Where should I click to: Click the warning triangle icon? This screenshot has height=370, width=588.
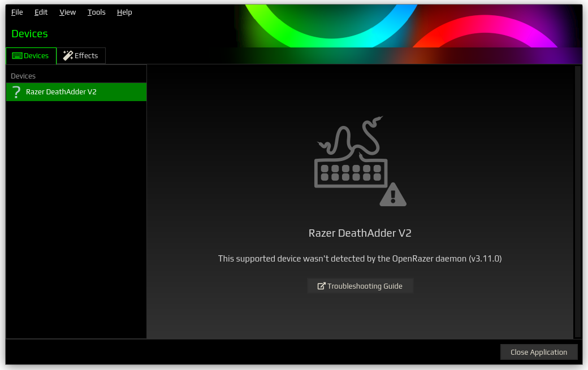point(392,195)
